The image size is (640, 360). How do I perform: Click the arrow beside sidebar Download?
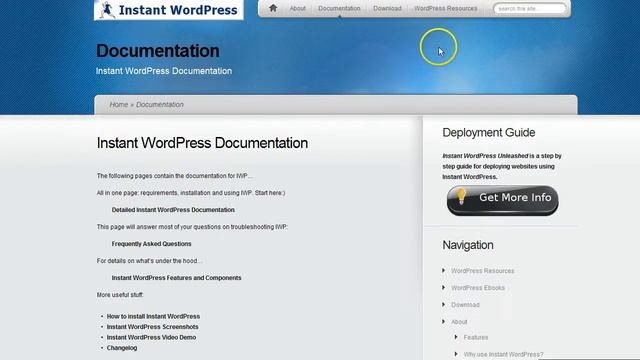[x=444, y=304]
